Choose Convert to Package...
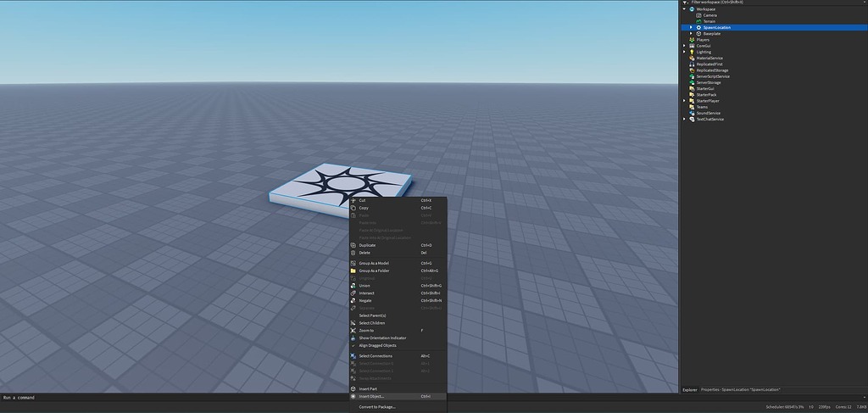 (398, 407)
